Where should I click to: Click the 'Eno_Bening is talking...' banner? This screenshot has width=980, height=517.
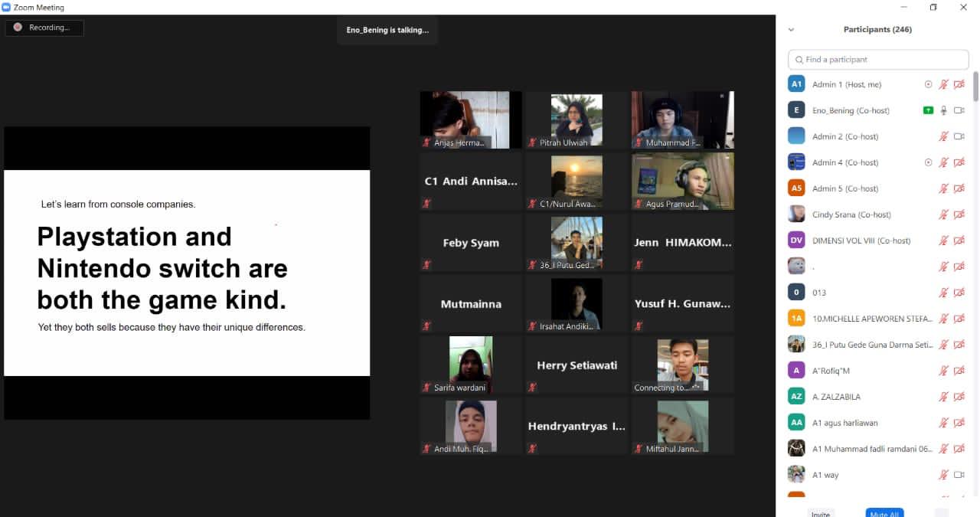pos(387,31)
